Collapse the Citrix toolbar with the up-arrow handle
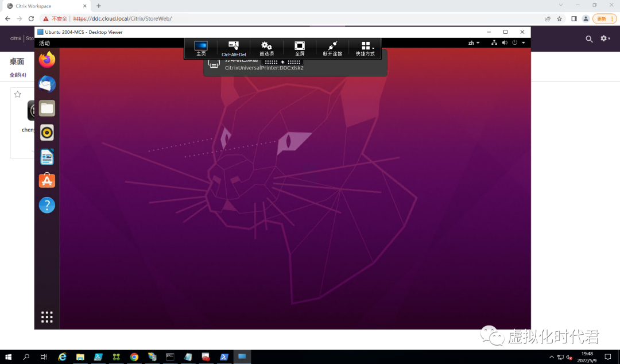Viewport: 620px width, 364px height. (282, 62)
